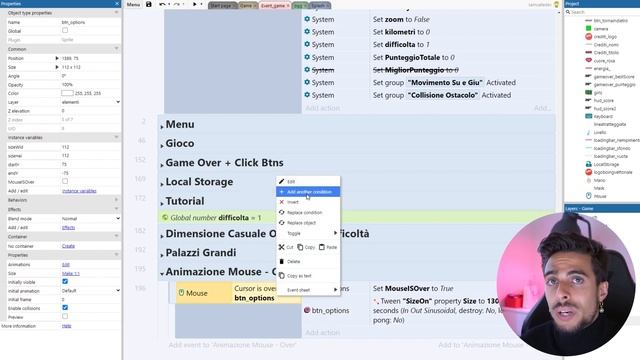This screenshot has width=640, height=360.
Task: Expand the Gioco event group
Action: click(x=162, y=145)
